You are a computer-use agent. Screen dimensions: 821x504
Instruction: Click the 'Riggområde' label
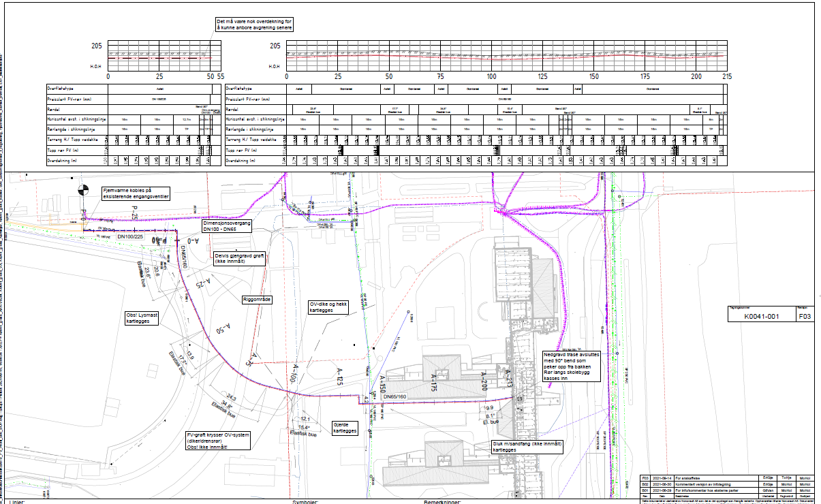257,298
